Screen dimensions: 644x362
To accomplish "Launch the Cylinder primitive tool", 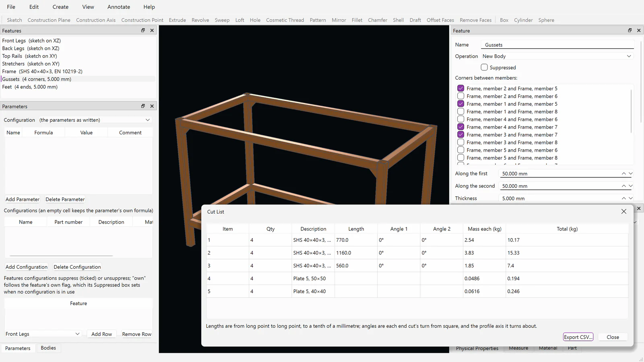I will 523,20.
